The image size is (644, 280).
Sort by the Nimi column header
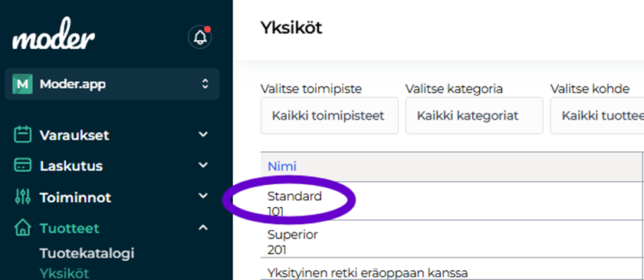click(x=282, y=166)
